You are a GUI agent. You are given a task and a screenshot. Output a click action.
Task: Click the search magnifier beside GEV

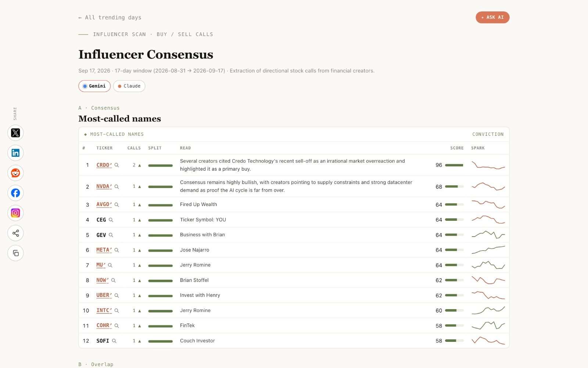(x=111, y=235)
